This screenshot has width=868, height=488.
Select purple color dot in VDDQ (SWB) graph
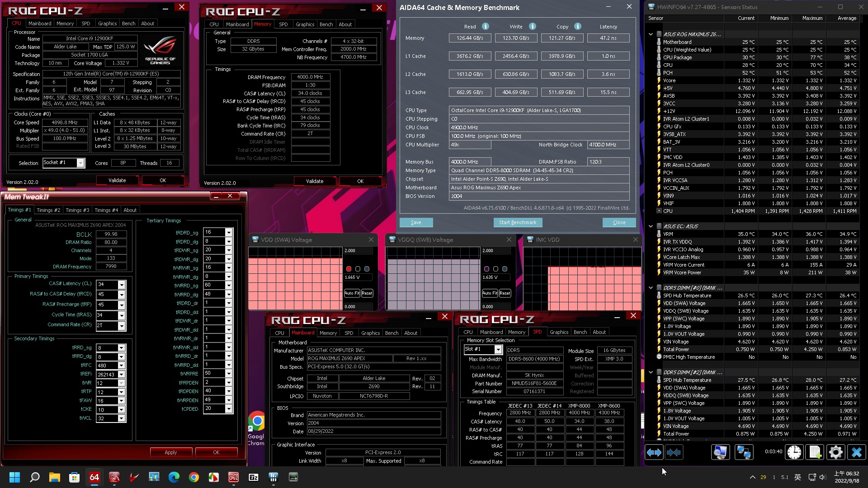[x=486, y=269]
